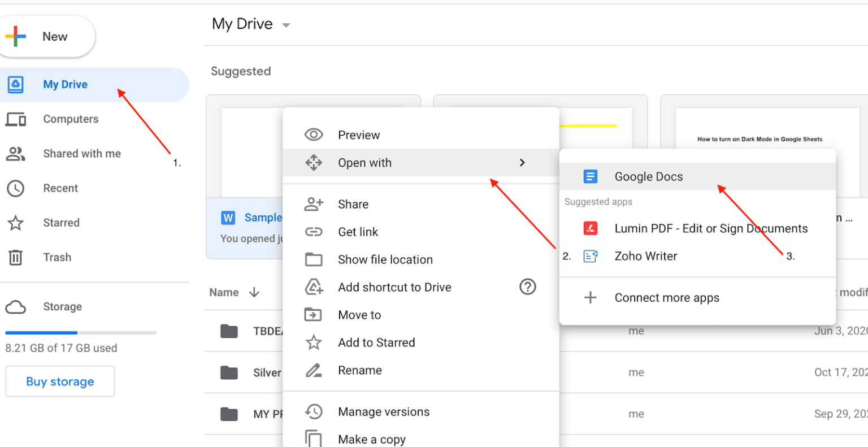Image resolution: width=868 pixels, height=447 pixels.
Task: Click the Preview eye icon
Action: [x=314, y=134]
